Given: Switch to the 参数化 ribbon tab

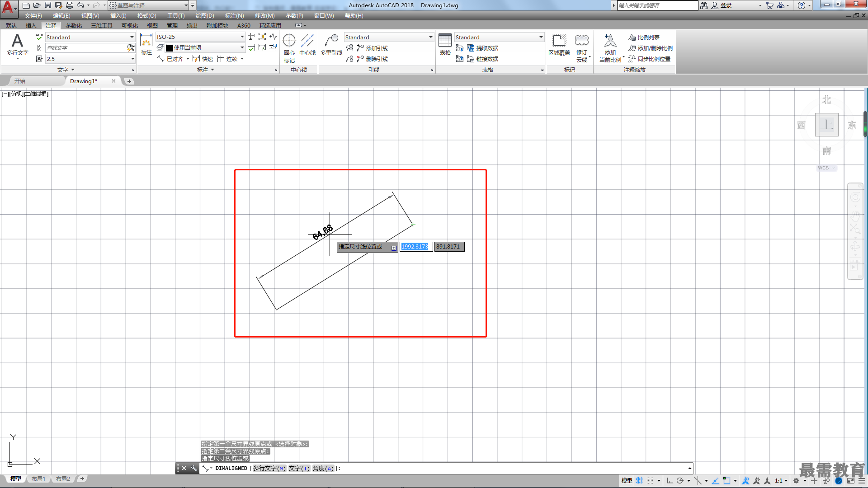Looking at the screenshot, I should 74,25.
